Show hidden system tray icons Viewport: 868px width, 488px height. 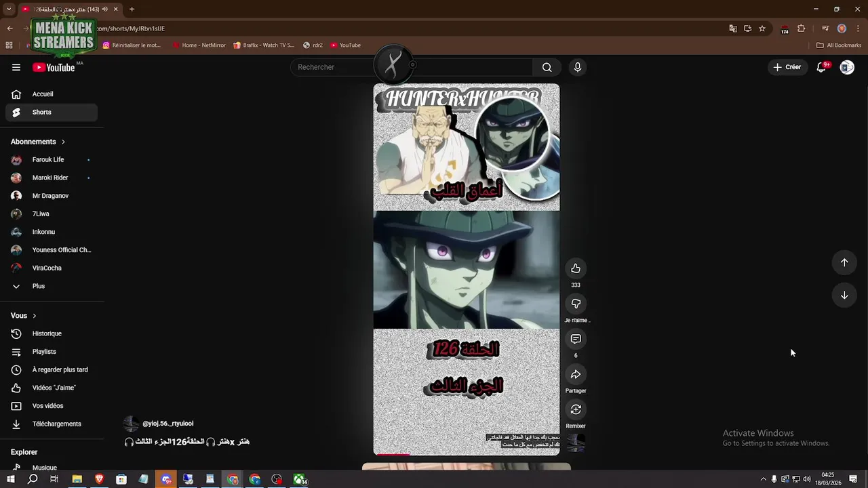tap(763, 479)
